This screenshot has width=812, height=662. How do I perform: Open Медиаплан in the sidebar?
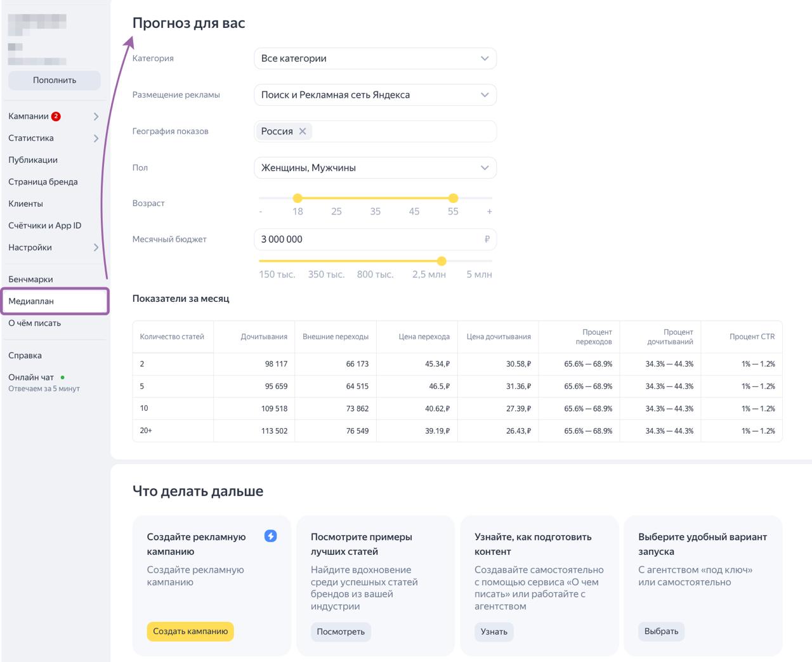(31, 301)
